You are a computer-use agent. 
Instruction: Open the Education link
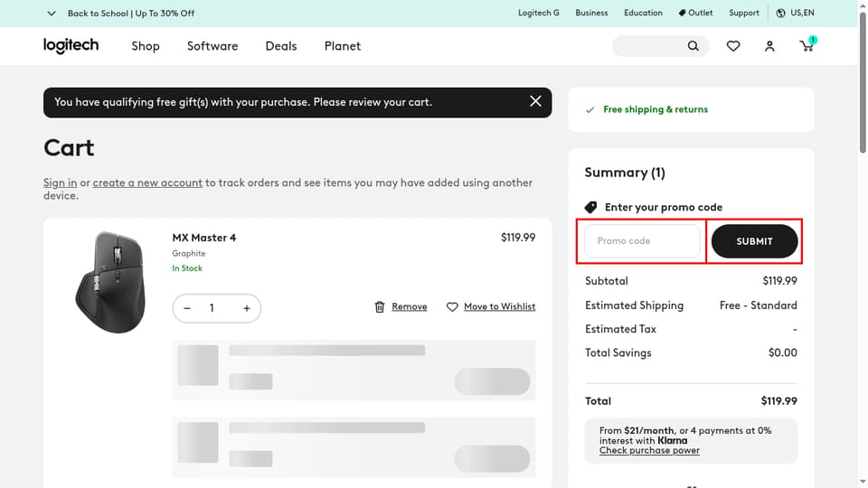(x=643, y=13)
